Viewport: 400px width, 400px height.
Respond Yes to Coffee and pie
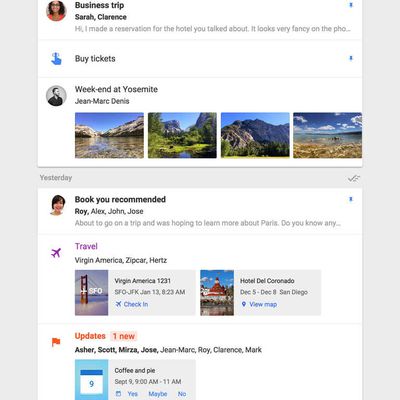(132, 394)
